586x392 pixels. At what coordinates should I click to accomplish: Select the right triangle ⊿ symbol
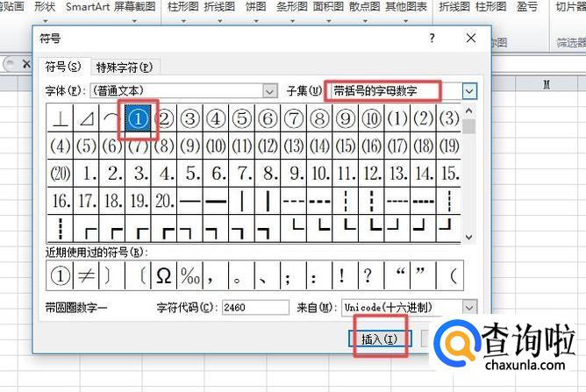pos(86,118)
